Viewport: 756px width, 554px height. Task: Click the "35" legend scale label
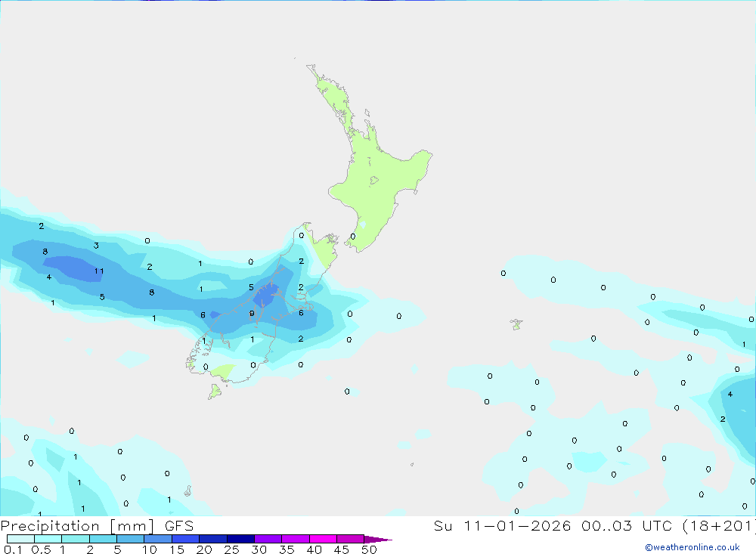tap(287, 549)
